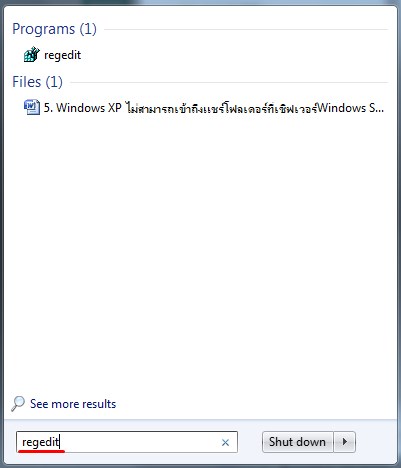The height and width of the screenshot is (468, 401).
Task: Focus the search box containing regedit
Action: click(127, 442)
